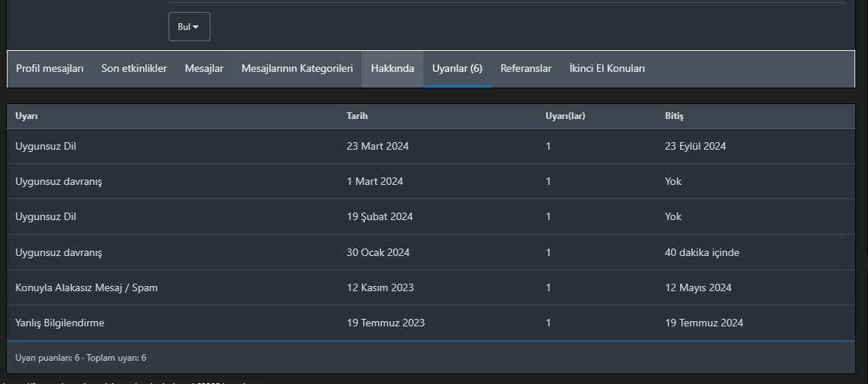The height and width of the screenshot is (384, 868).
Task: Click the Uyarı(lar) column header
Action: pyautogui.click(x=565, y=117)
